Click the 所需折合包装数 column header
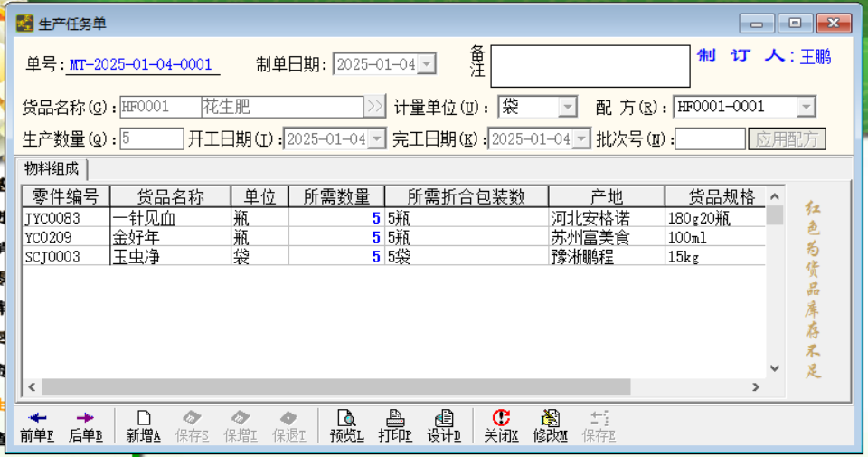The image size is (868, 457). click(x=467, y=196)
